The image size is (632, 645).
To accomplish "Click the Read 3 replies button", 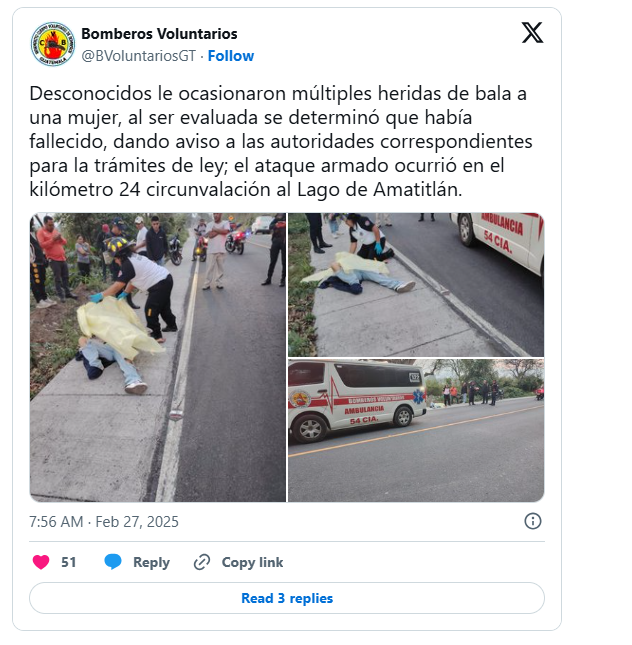I will [287, 598].
